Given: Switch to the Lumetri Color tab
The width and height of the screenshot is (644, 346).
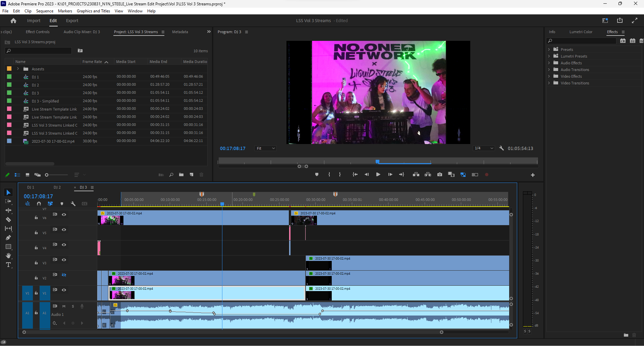Looking at the screenshot, I should click(581, 32).
